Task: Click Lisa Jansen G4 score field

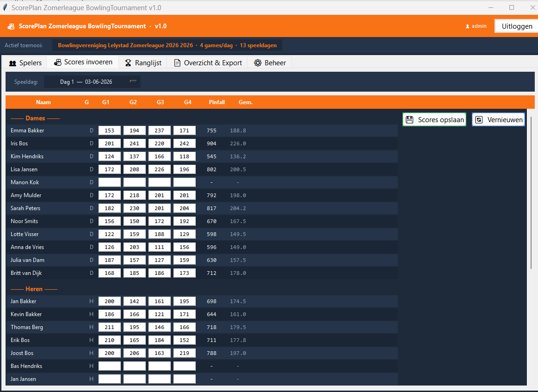Action: (185, 169)
